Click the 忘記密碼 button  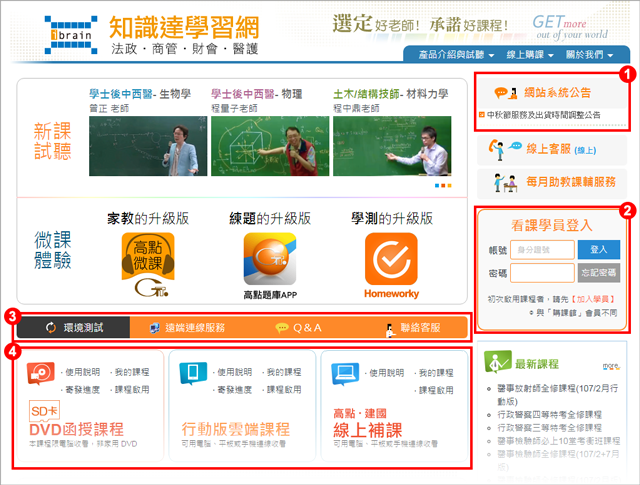(x=599, y=273)
